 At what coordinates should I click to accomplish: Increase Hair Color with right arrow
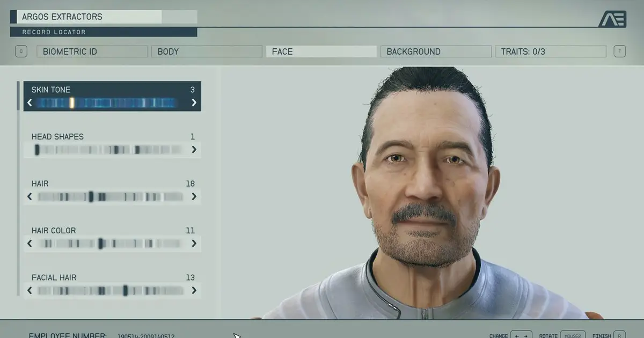194,244
